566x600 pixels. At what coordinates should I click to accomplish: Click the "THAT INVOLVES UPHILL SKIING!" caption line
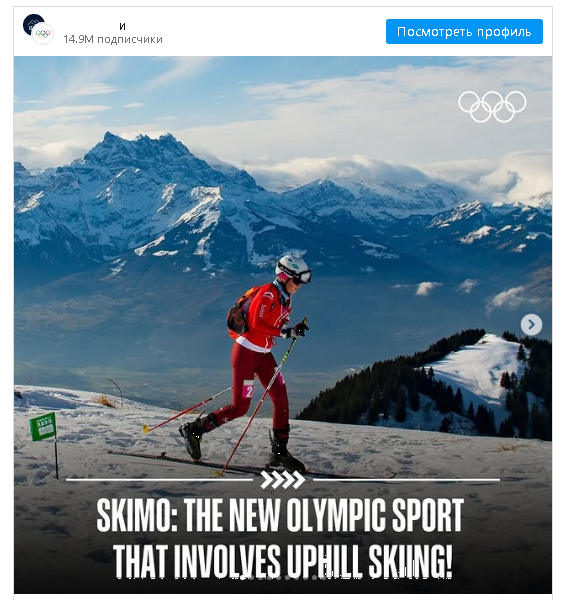point(283,561)
